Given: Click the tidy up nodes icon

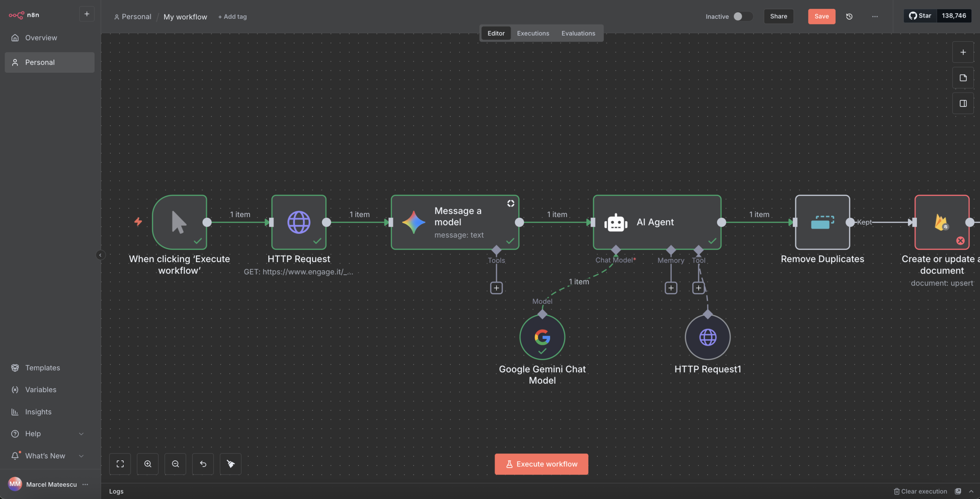Looking at the screenshot, I should pyautogui.click(x=230, y=464).
